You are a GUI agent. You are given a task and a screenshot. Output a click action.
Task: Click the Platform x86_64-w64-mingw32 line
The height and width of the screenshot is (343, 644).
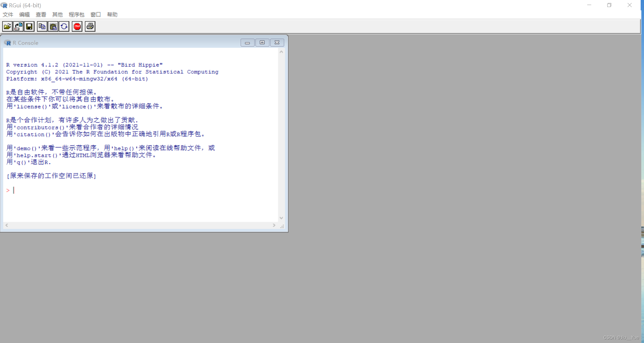[x=77, y=79]
